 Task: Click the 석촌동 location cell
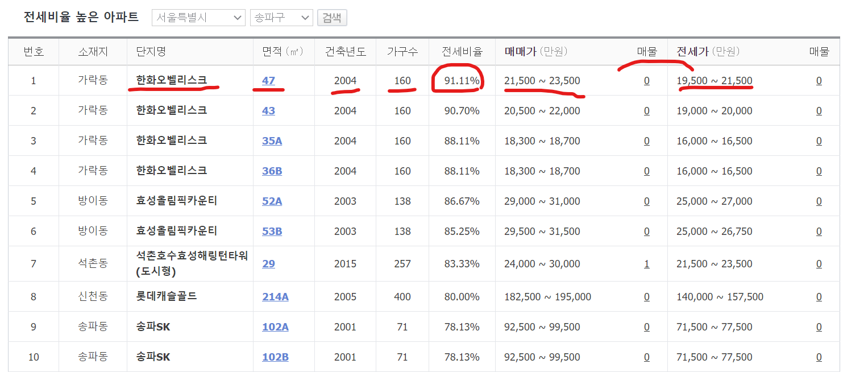93,264
